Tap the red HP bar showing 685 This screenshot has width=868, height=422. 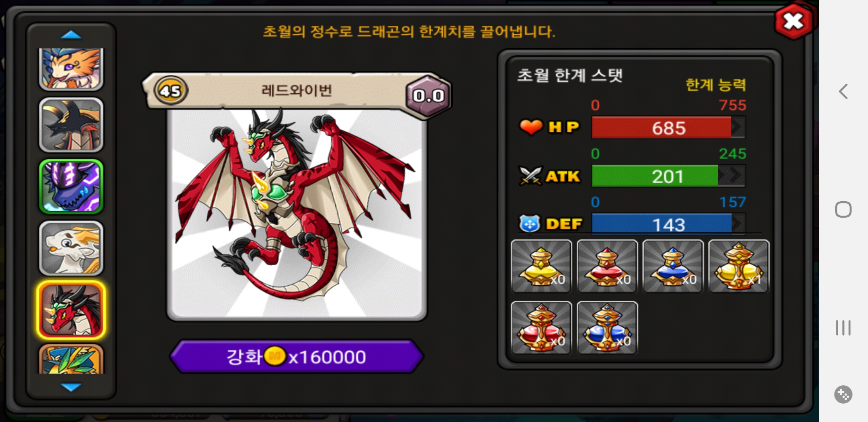point(668,127)
